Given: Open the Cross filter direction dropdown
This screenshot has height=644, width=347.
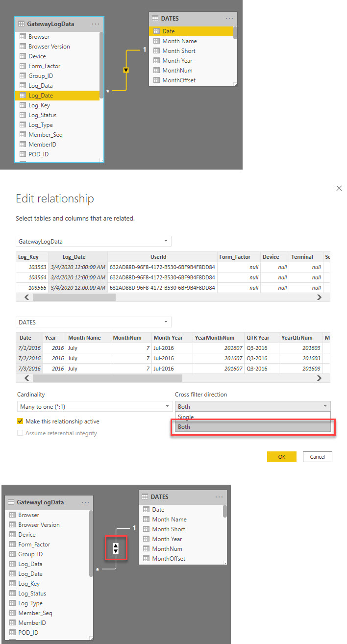Looking at the screenshot, I should [252, 406].
